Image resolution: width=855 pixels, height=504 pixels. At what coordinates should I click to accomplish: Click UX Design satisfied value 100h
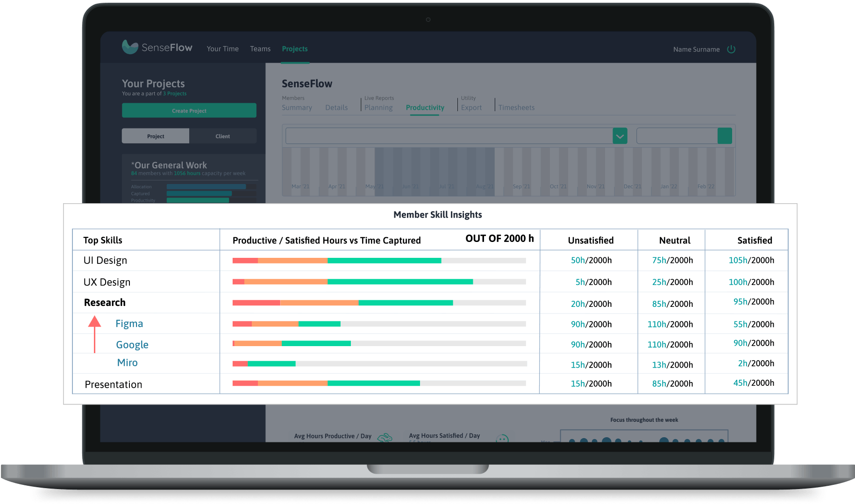738,282
